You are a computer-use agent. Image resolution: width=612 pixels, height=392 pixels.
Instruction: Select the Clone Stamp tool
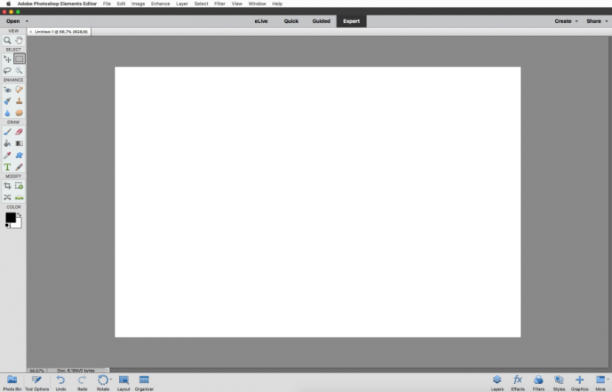click(19, 101)
